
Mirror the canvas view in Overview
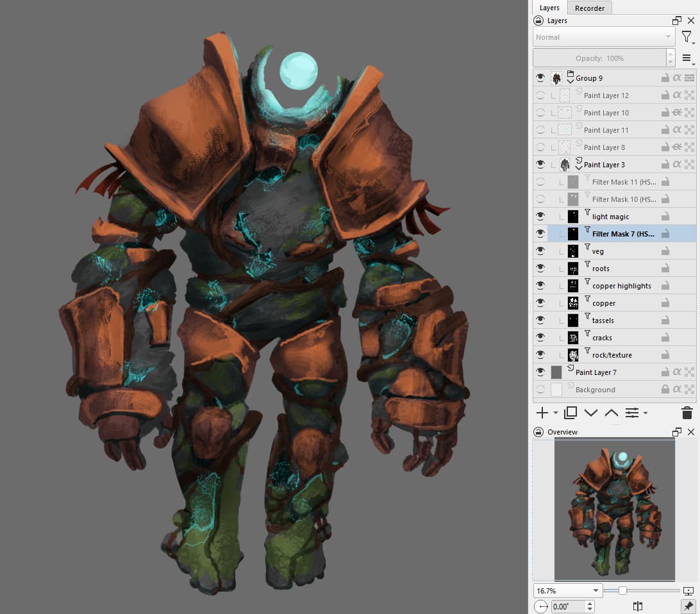point(637,606)
